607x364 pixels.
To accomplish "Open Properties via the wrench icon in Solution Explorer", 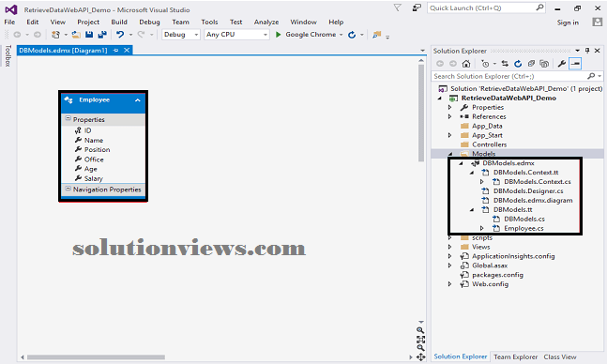I will [x=561, y=64].
